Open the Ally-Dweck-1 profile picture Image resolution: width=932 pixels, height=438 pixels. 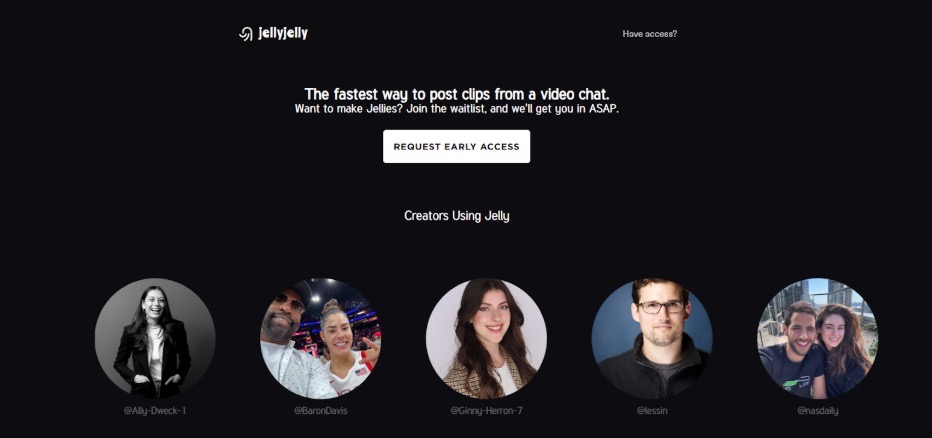coord(155,338)
